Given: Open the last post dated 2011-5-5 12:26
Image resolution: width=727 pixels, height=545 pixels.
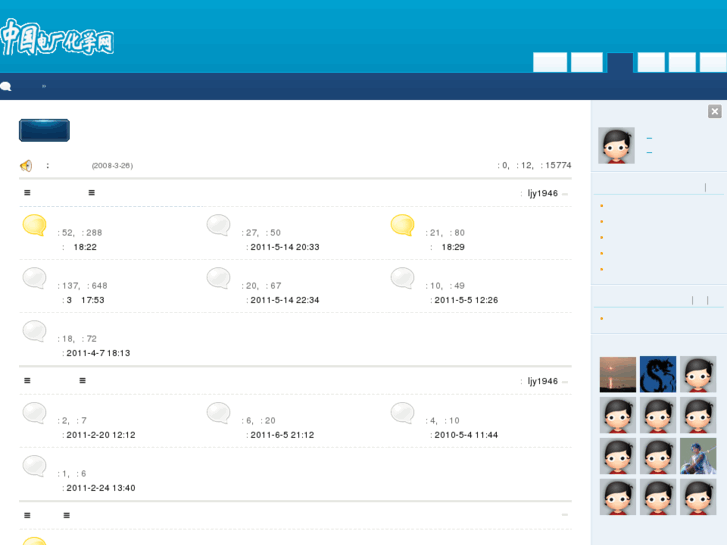Looking at the screenshot, I should point(466,300).
